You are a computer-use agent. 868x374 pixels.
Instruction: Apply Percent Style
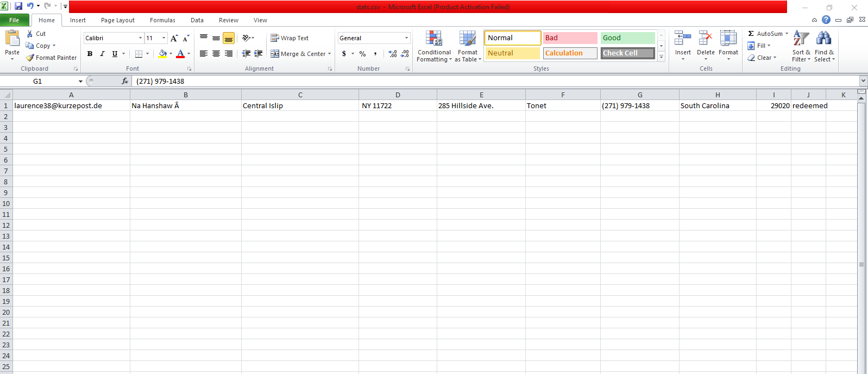[x=362, y=54]
